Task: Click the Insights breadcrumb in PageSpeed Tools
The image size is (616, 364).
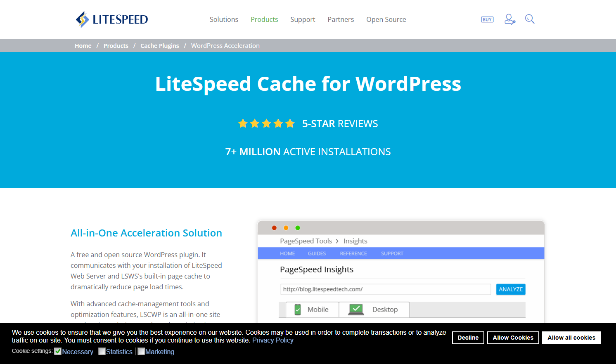Action: tap(355, 241)
